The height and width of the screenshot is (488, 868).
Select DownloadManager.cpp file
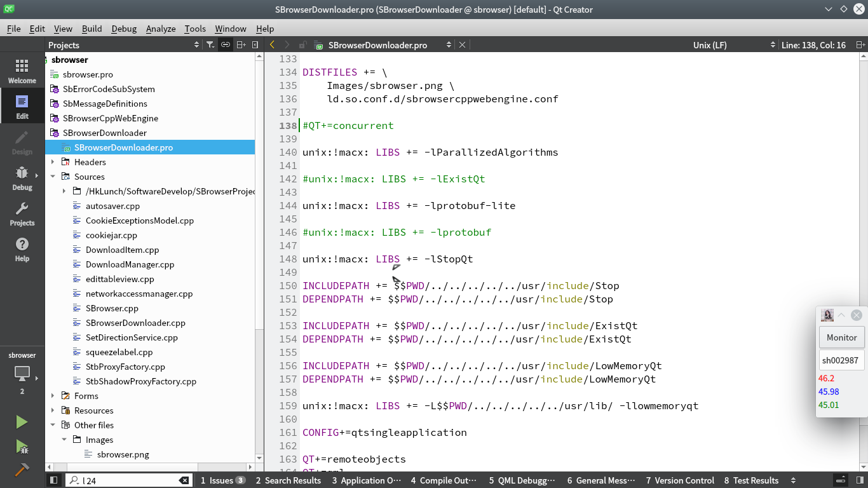pyautogui.click(x=130, y=264)
